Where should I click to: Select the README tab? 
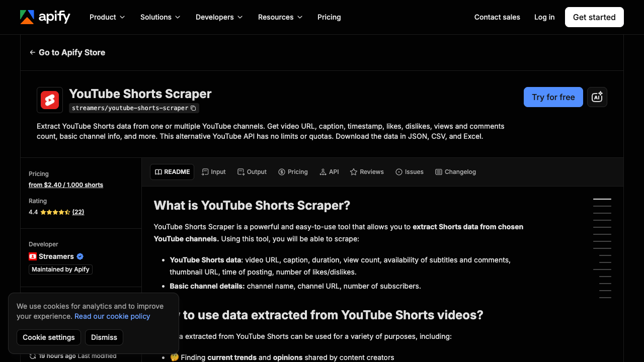pyautogui.click(x=173, y=172)
